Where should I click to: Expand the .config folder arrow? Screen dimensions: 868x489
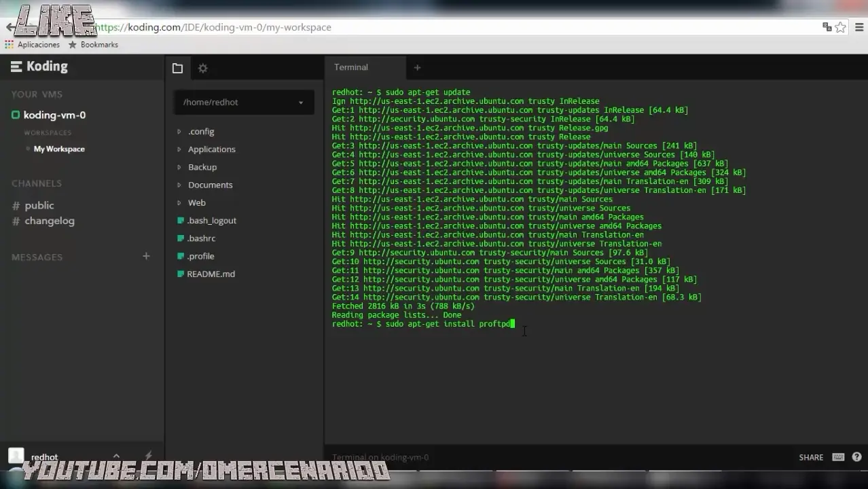pyautogui.click(x=179, y=131)
